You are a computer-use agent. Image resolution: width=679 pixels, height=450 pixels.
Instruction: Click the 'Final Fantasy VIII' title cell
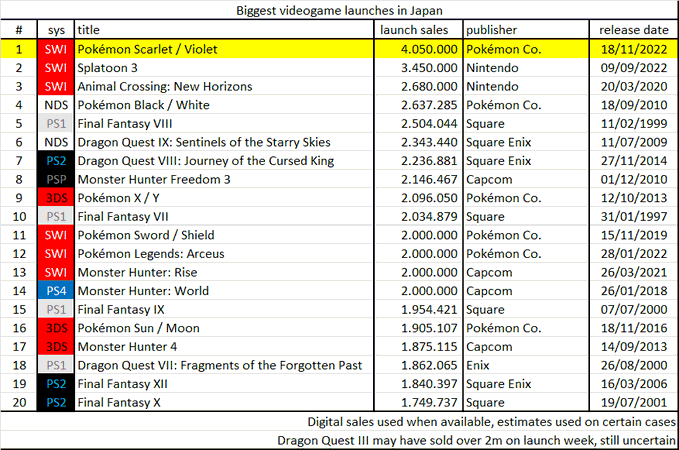pos(125,123)
